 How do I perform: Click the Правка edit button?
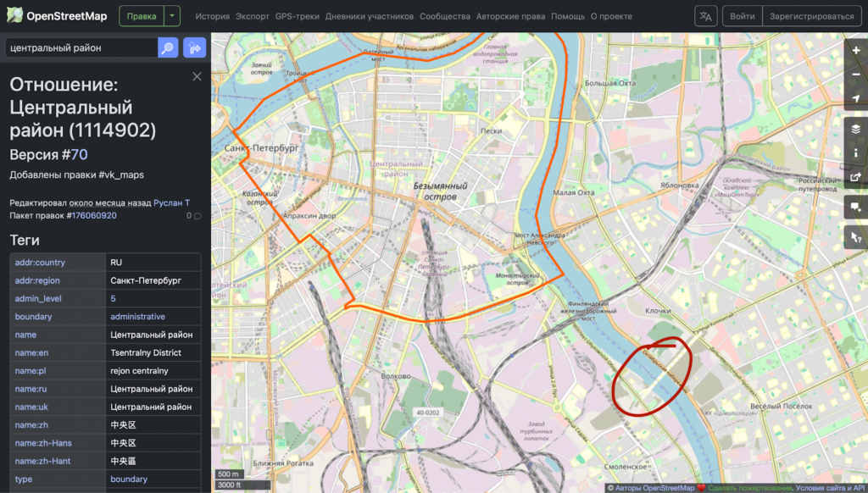pos(141,16)
